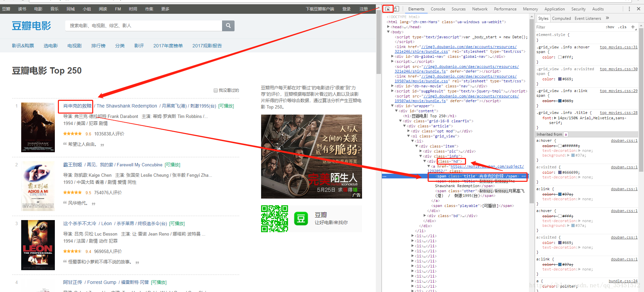
Task: Switch to the Console tab
Action: coord(438,9)
